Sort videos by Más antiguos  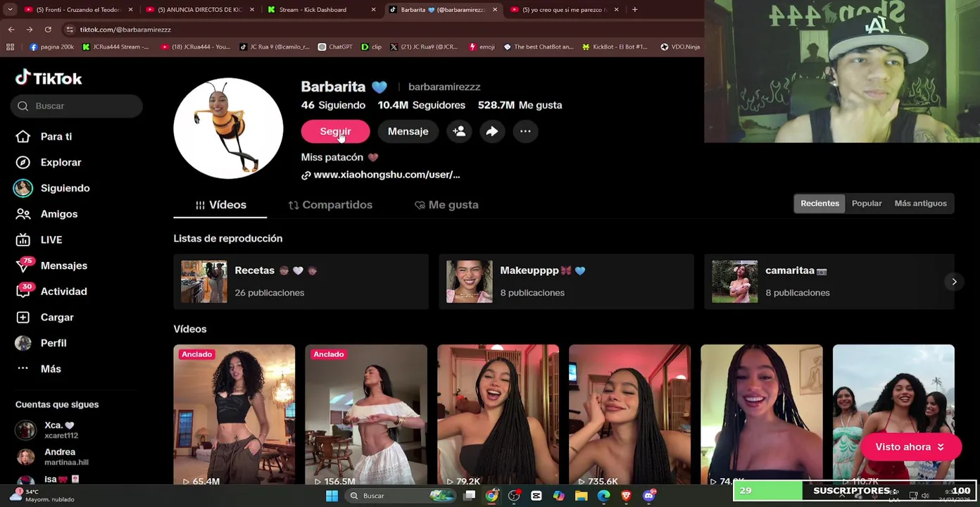tap(920, 204)
